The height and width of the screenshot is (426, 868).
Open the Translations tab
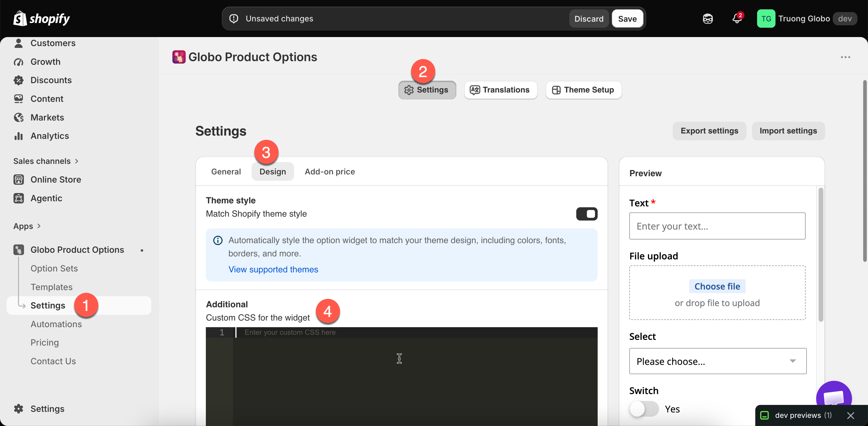click(x=500, y=90)
